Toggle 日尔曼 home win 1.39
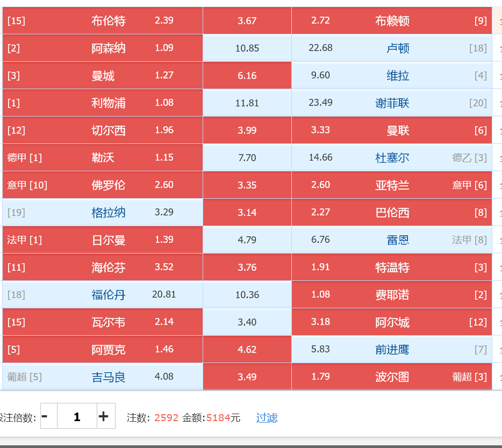Image resolution: width=502 pixels, height=448 pixels. point(103,240)
